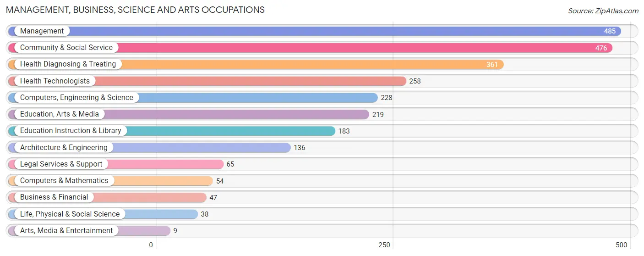
Task: Click the Arts, Media & Entertainment label
Action: (66, 231)
